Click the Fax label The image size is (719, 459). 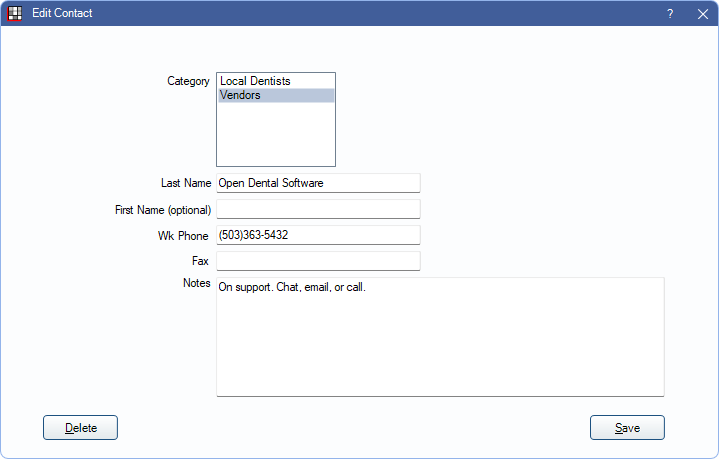point(201,261)
